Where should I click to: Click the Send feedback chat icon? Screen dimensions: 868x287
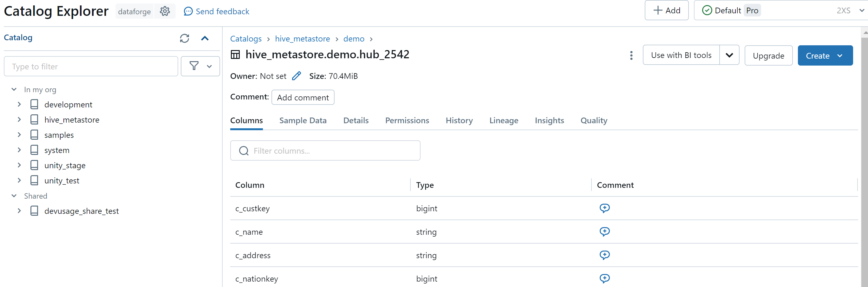coord(188,11)
